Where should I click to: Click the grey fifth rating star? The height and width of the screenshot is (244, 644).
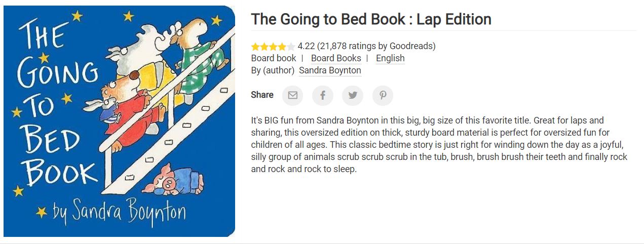(x=291, y=47)
